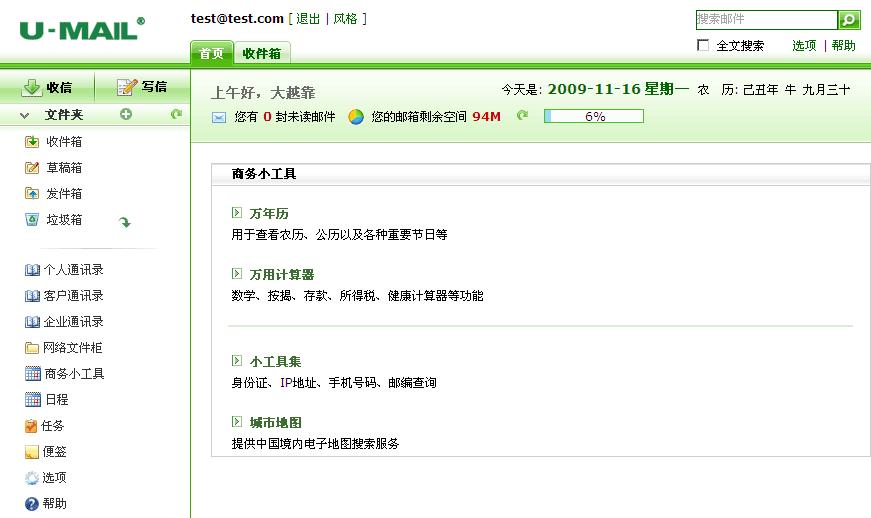Image resolution: width=871 pixels, height=518 pixels.
Task: Click the 6% mailbox usage bar
Action: pos(594,116)
